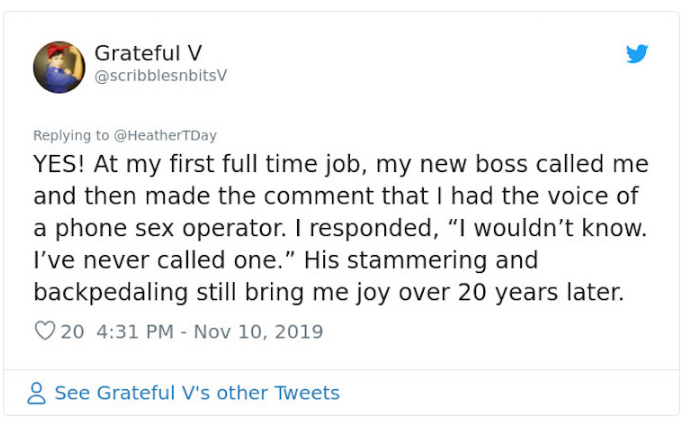Click the person icon in the footer
689x424 pixels.
37,394
